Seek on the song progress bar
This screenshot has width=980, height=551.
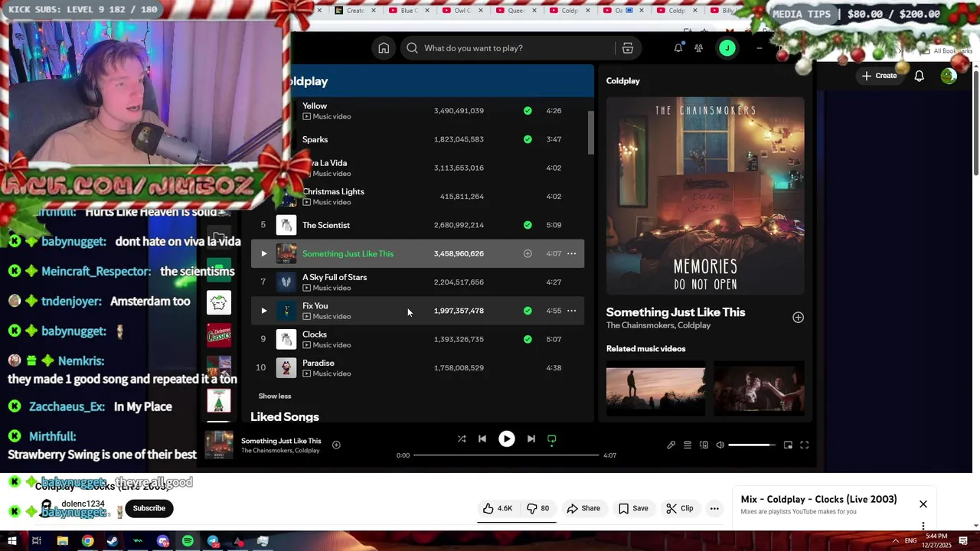tap(506, 455)
